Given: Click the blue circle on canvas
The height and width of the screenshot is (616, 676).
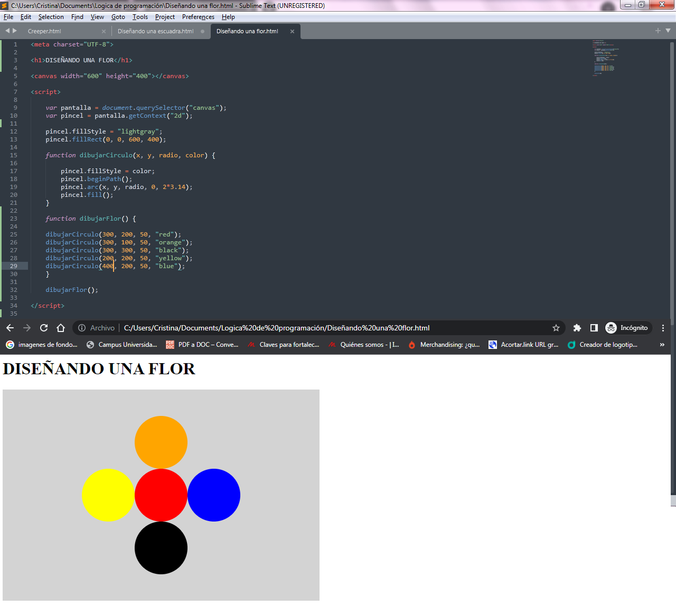Looking at the screenshot, I should click(214, 495).
